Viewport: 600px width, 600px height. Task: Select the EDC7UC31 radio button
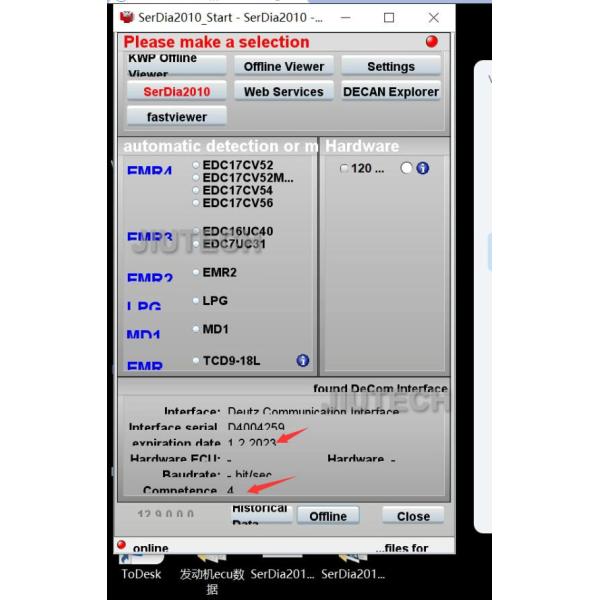click(196, 244)
